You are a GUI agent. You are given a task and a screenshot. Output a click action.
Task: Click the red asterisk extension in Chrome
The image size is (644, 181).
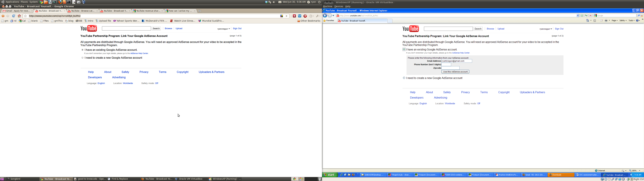(294, 16)
